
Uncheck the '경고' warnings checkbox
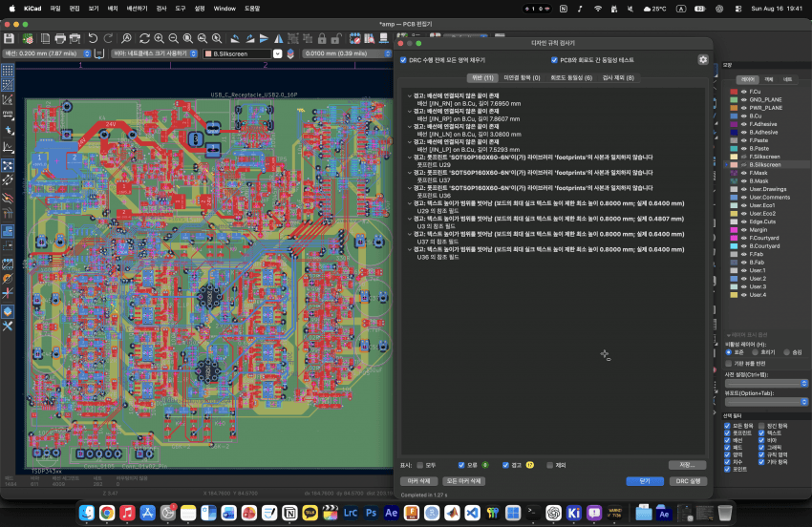coord(505,465)
